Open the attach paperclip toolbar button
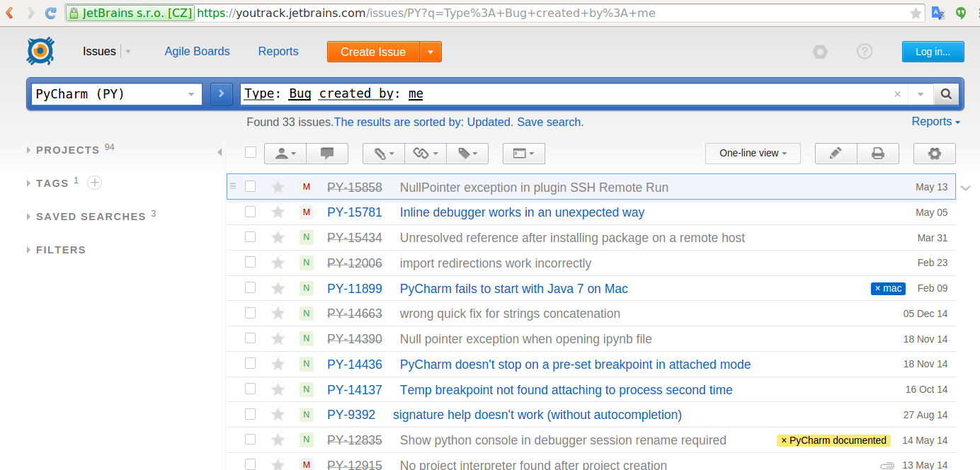 click(383, 153)
